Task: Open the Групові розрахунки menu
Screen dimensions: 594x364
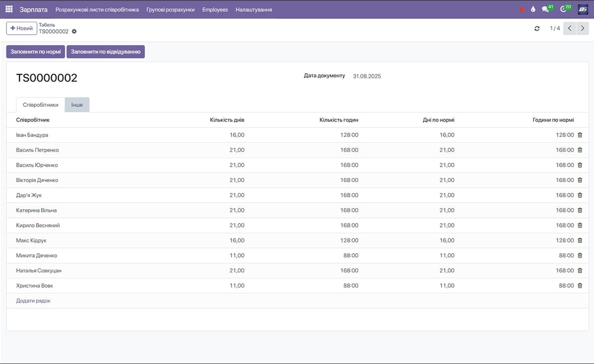Action: 170,9
